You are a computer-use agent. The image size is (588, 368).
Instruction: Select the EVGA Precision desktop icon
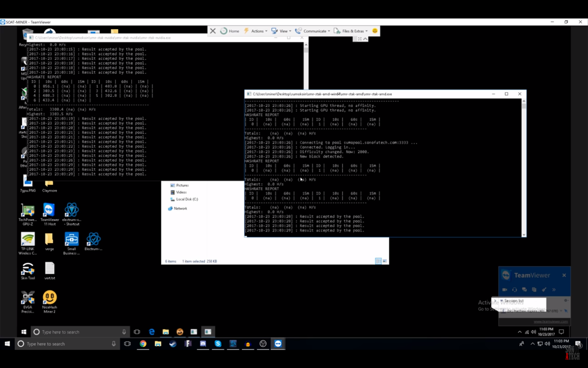click(x=28, y=302)
